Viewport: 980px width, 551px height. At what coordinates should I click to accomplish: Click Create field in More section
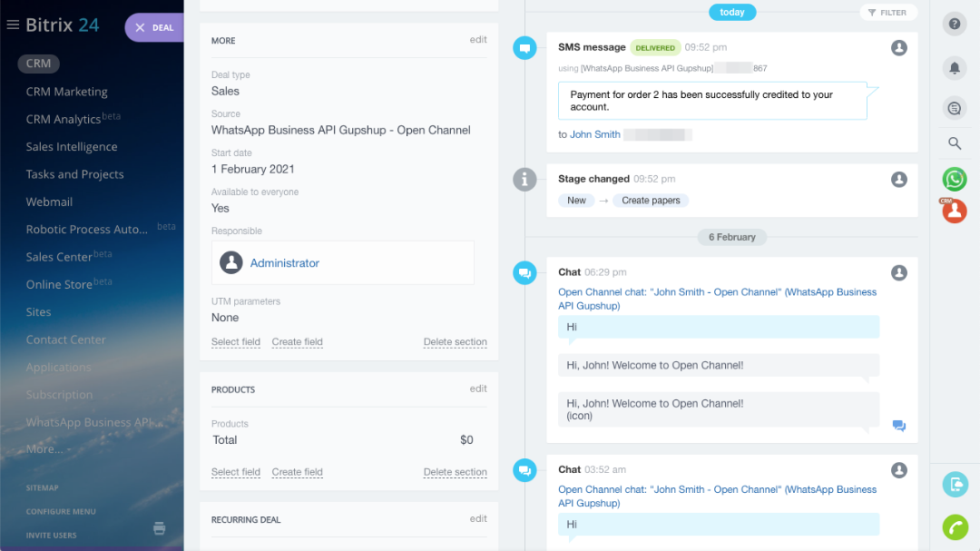coord(297,341)
